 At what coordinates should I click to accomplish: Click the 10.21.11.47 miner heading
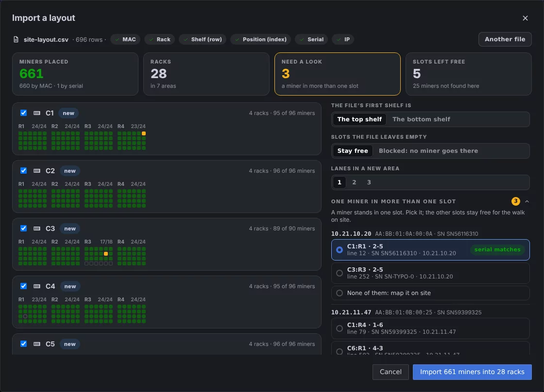point(351,312)
